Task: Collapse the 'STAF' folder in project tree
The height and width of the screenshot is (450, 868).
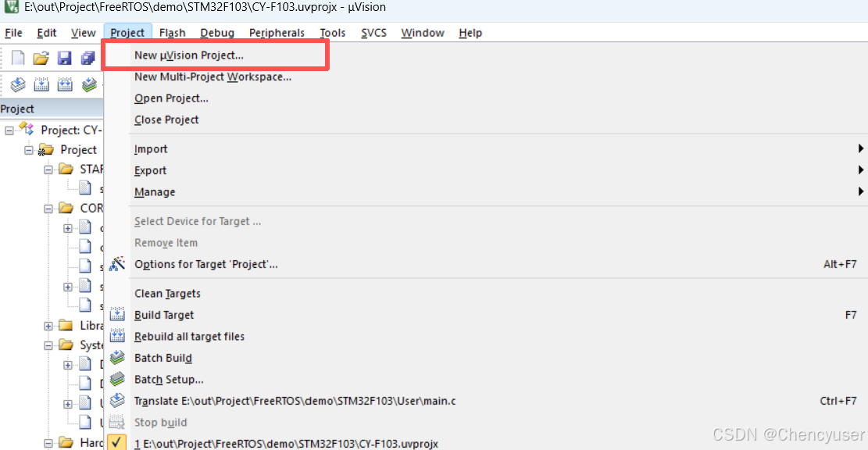Action: click(x=48, y=170)
